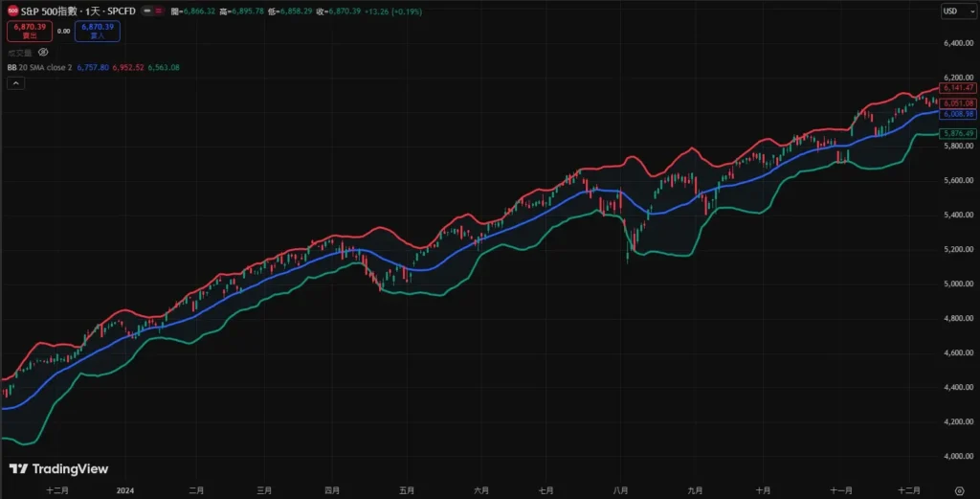Click the upper Bollinger value 6,952.52 in legend
Viewport: 980px width, 499px height.
(127, 68)
